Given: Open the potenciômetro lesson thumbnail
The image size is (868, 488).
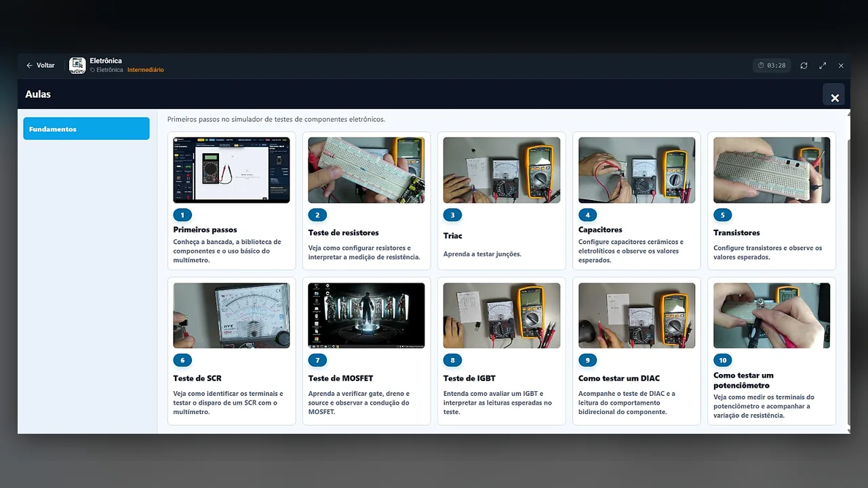Looking at the screenshot, I should coord(772,316).
